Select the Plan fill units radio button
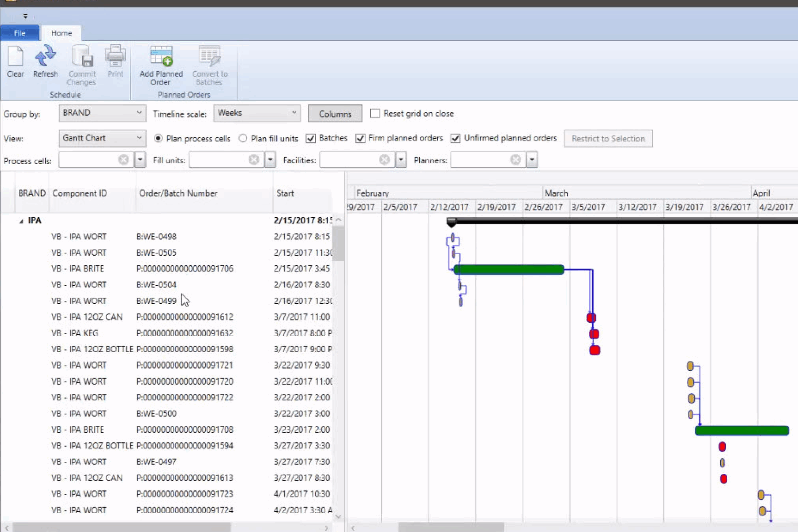The image size is (798, 532). point(243,138)
